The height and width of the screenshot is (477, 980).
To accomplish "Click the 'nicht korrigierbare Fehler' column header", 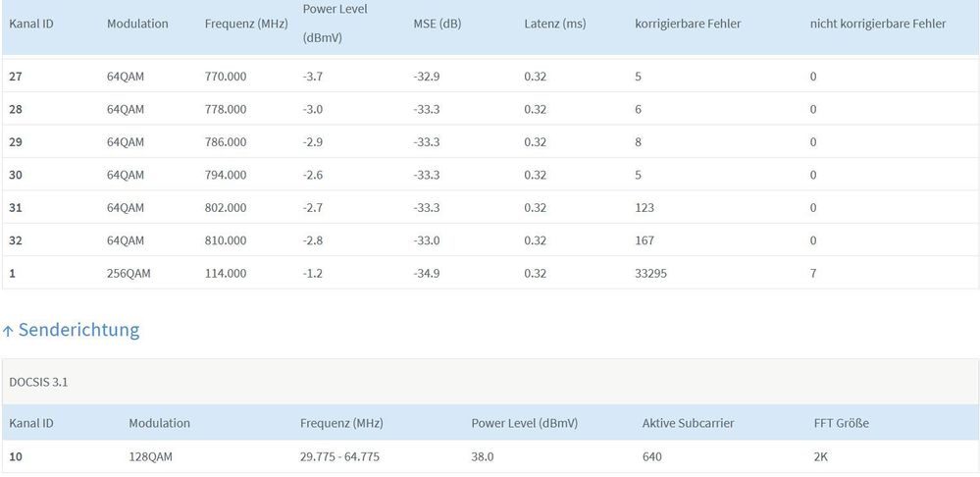I will (878, 25).
